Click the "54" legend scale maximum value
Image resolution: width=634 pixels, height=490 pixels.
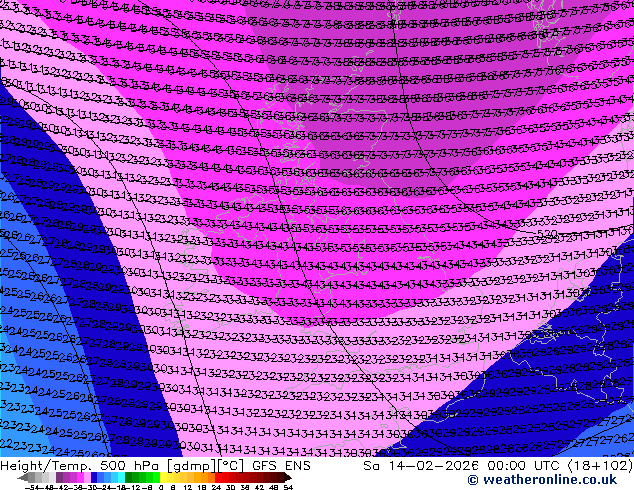(288, 487)
